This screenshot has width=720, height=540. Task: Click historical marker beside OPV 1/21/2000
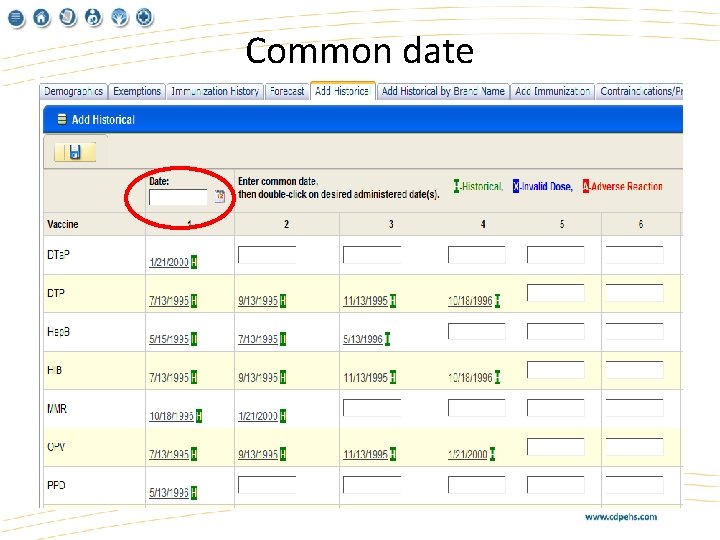click(492, 454)
